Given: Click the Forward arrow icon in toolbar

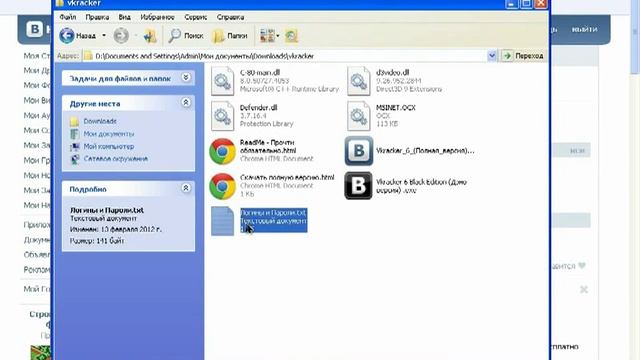Looking at the screenshot, I should pyautogui.click(x=121, y=36).
